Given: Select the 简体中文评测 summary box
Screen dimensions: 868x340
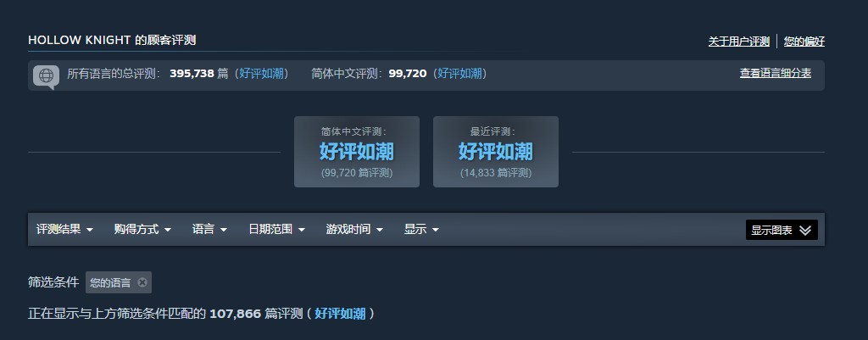Looking at the screenshot, I should pyautogui.click(x=357, y=152).
